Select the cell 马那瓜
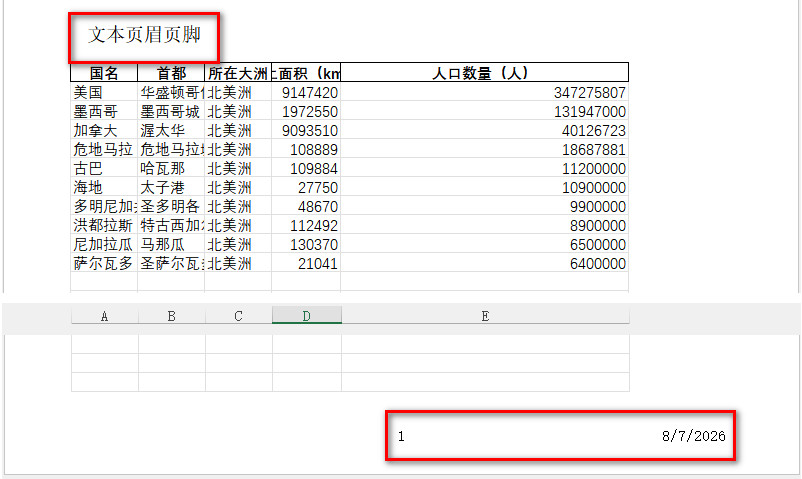The height and width of the screenshot is (479, 802). 171,244
